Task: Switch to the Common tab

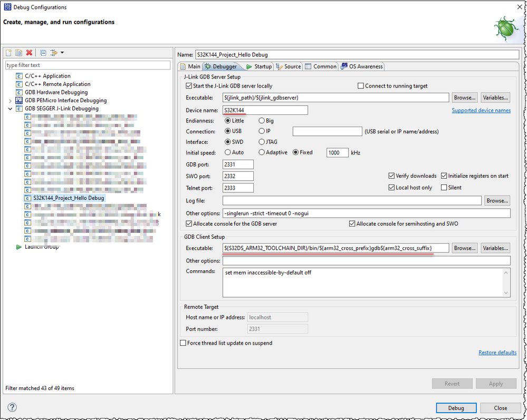Action: (321, 66)
